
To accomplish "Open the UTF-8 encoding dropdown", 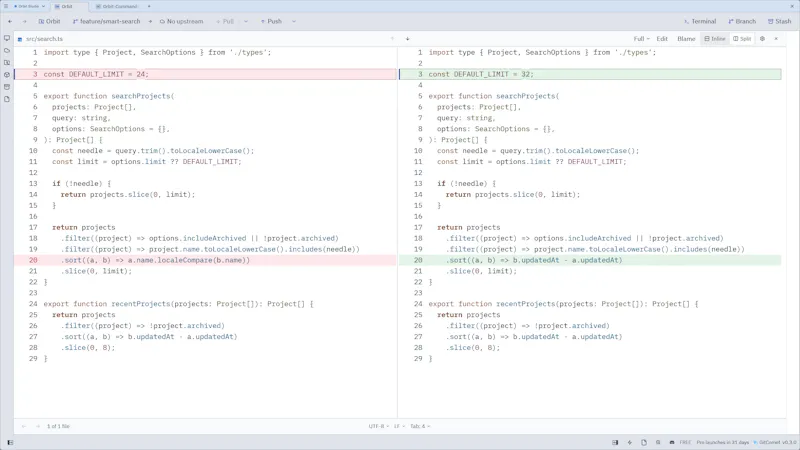I will 379,426.
